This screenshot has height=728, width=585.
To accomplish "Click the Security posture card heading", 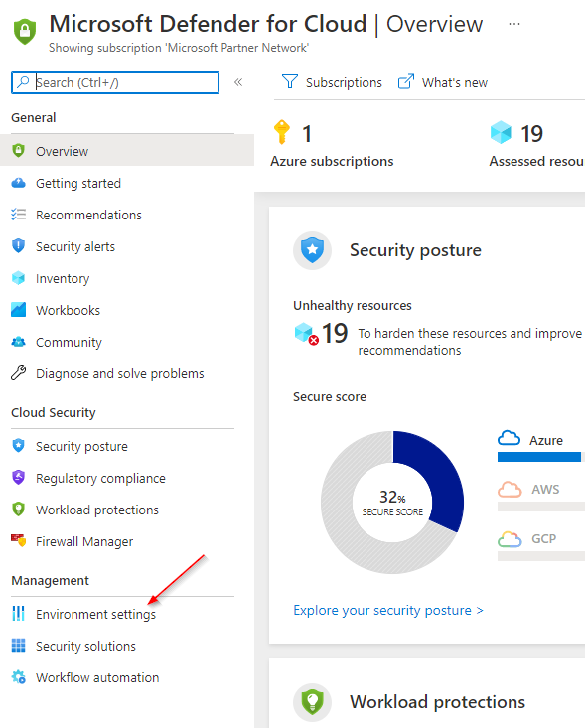I will point(415,250).
